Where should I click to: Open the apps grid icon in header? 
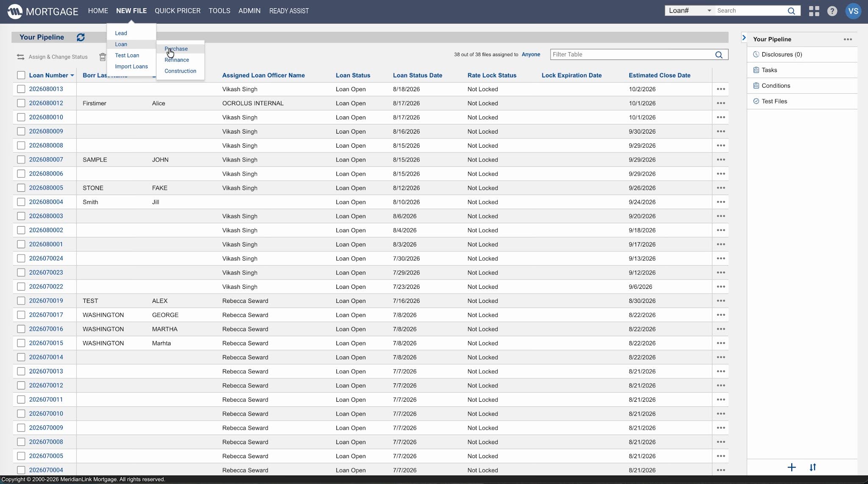point(814,11)
